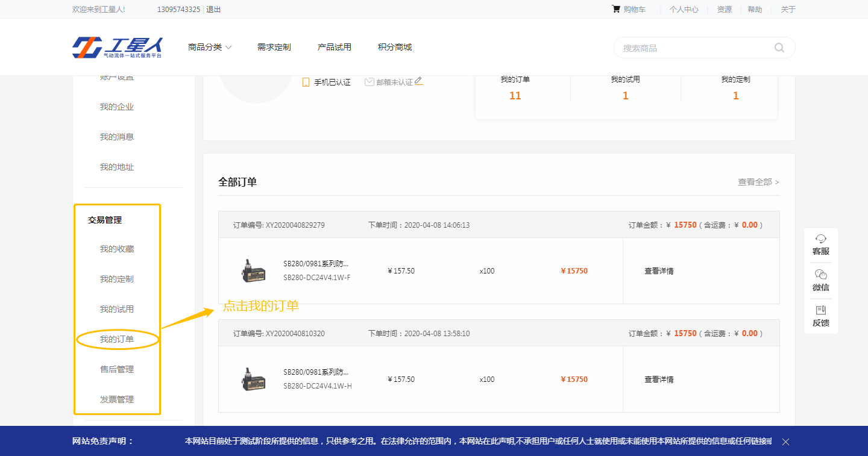Expand the 商品分类 dropdown
Image resolution: width=868 pixels, height=456 pixels.
click(x=210, y=47)
